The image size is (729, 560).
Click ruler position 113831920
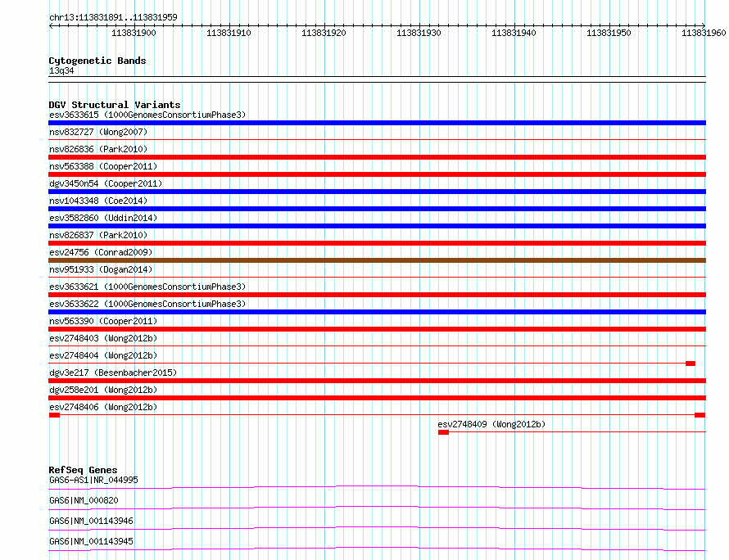click(x=324, y=33)
